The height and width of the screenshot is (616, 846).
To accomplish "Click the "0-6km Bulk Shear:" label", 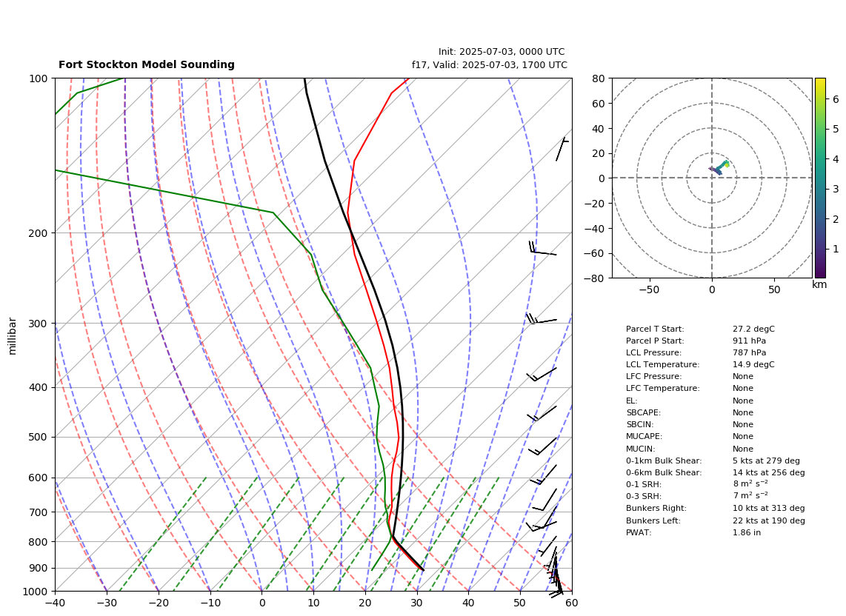I will pos(665,472).
